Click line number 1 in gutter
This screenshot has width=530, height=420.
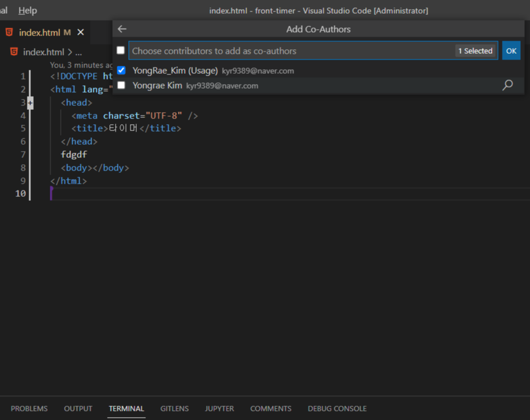[x=23, y=76]
